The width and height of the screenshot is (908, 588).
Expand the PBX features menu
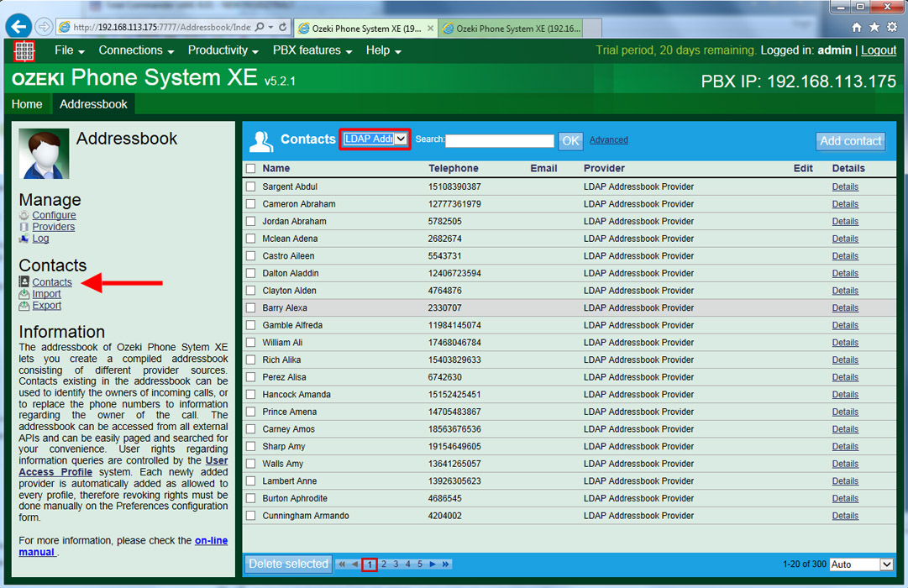tap(312, 50)
